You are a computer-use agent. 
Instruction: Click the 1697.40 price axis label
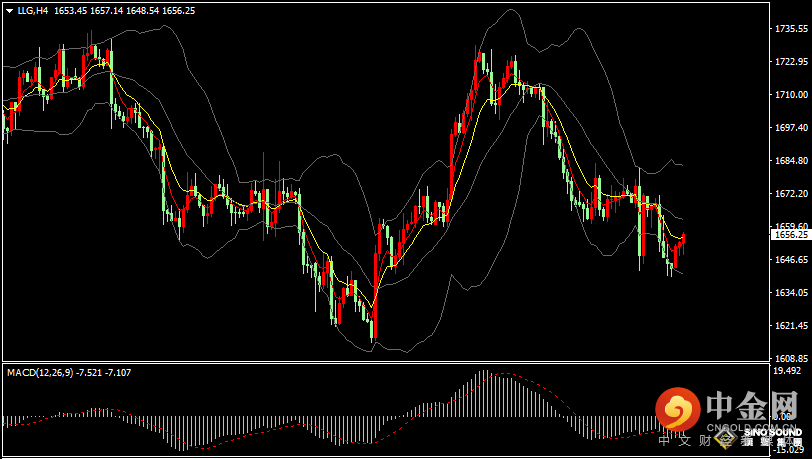click(x=791, y=127)
